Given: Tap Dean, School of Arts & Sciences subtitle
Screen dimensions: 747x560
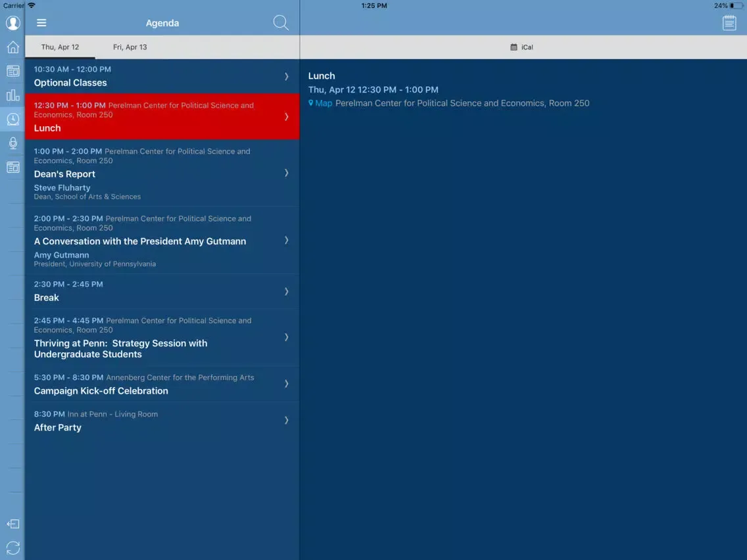Looking at the screenshot, I should (x=87, y=196).
